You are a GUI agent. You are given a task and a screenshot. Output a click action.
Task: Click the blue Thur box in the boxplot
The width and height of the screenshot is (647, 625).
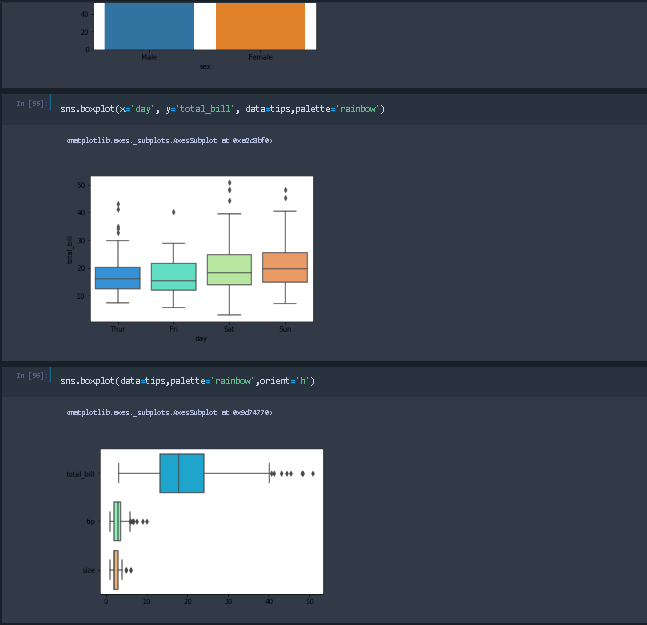[118, 278]
